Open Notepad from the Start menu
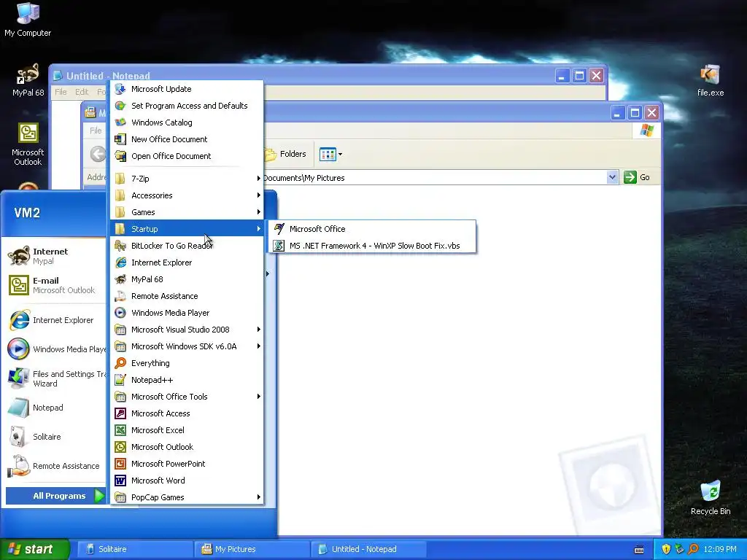This screenshot has width=747, height=560. pyautogui.click(x=55, y=408)
